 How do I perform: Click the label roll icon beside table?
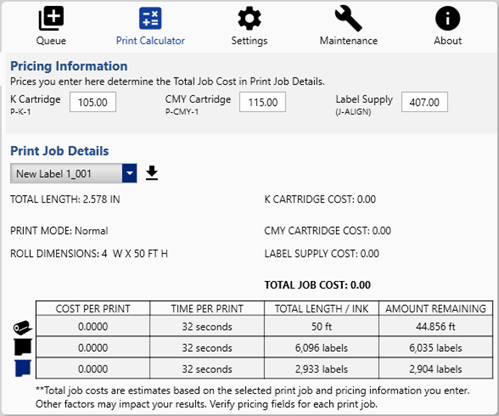tap(22, 327)
